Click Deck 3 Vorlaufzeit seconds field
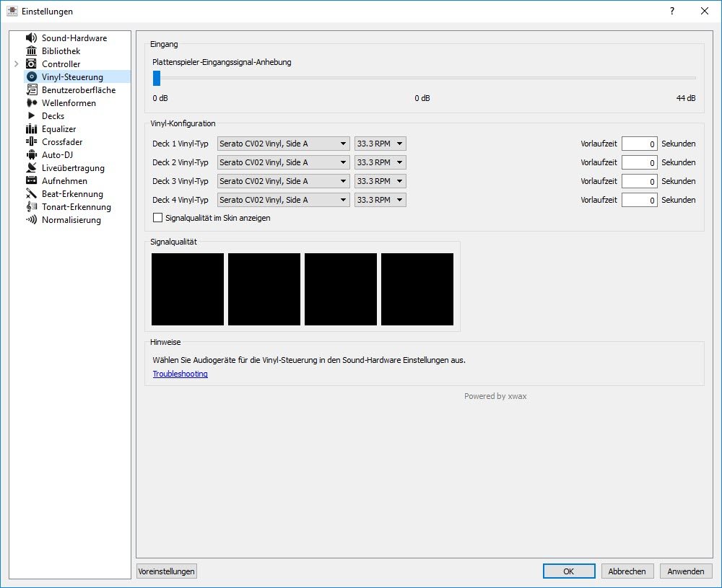The image size is (722, 588). pyautogui.click(x=639, y=181)
